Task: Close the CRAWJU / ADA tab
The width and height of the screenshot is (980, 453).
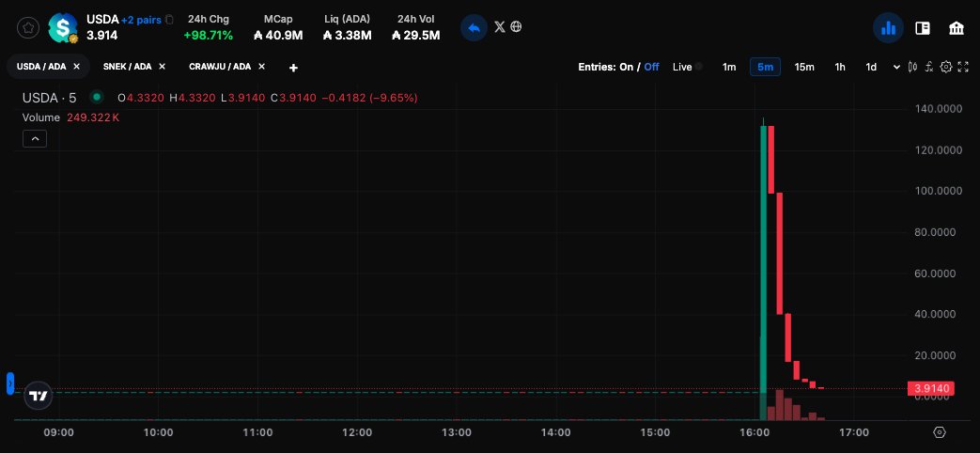Action: (261, 66)
